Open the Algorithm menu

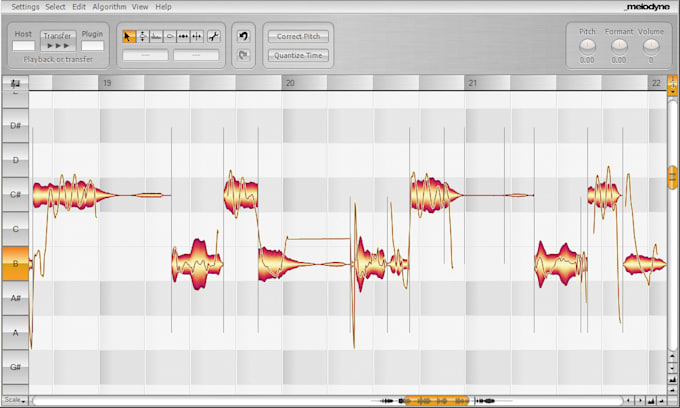coord(109,7)
